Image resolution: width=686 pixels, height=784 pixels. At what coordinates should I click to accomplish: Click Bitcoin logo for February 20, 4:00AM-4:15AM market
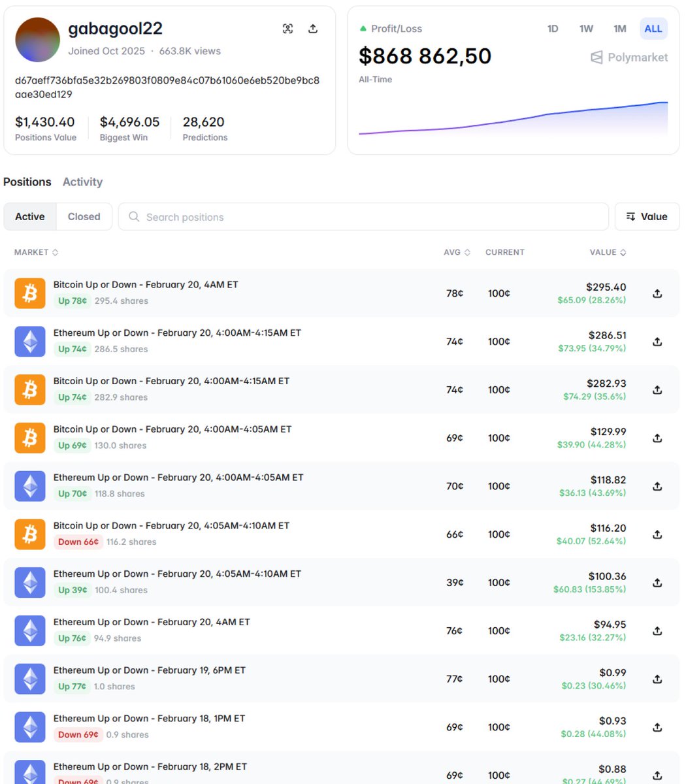coord(30,390)
